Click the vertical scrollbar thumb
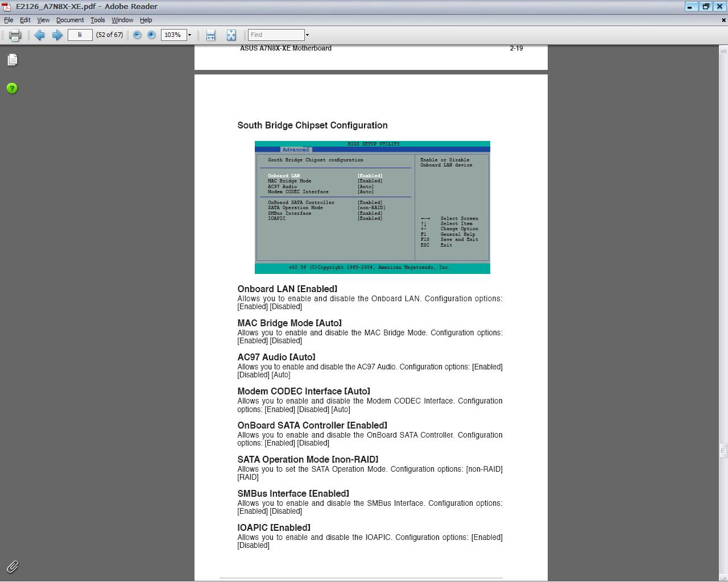728x582 pixels. pos(723,451)
